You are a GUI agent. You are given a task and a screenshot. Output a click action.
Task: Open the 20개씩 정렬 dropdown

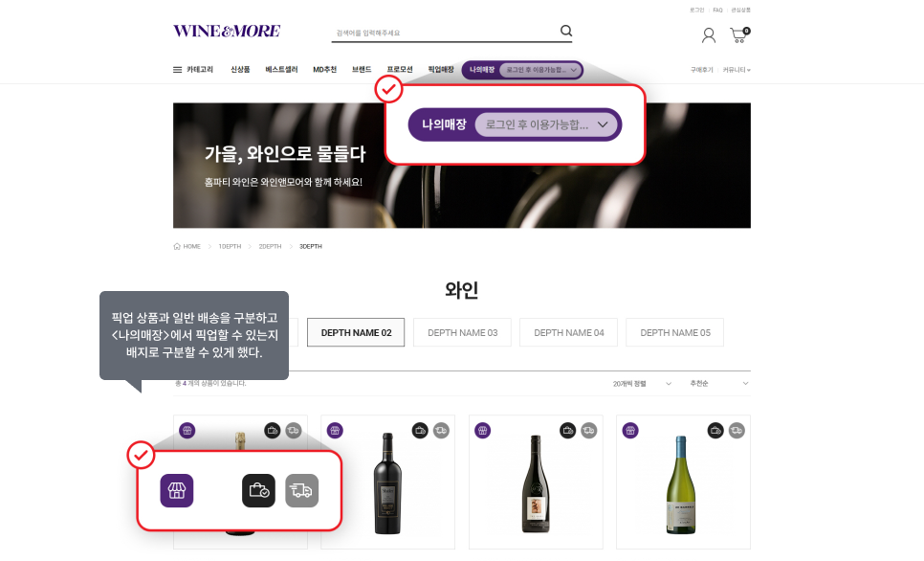pos(642,384)
